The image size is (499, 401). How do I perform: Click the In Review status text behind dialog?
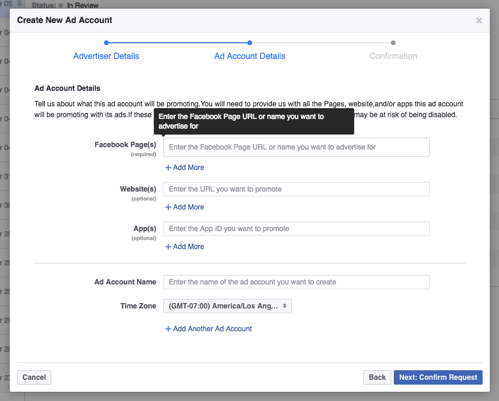coord(83,5)
